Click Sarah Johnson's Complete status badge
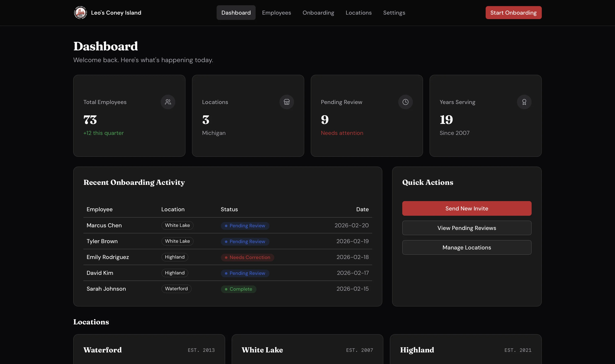Image resolution: width=615 pixels, height=364 pixels. click(238, 289)
